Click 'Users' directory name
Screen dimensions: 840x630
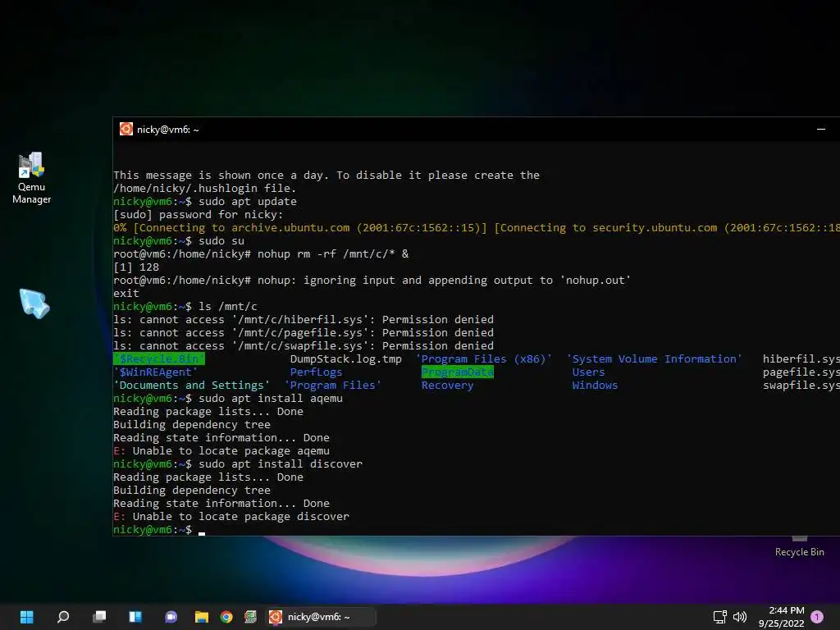pos(588,372)
